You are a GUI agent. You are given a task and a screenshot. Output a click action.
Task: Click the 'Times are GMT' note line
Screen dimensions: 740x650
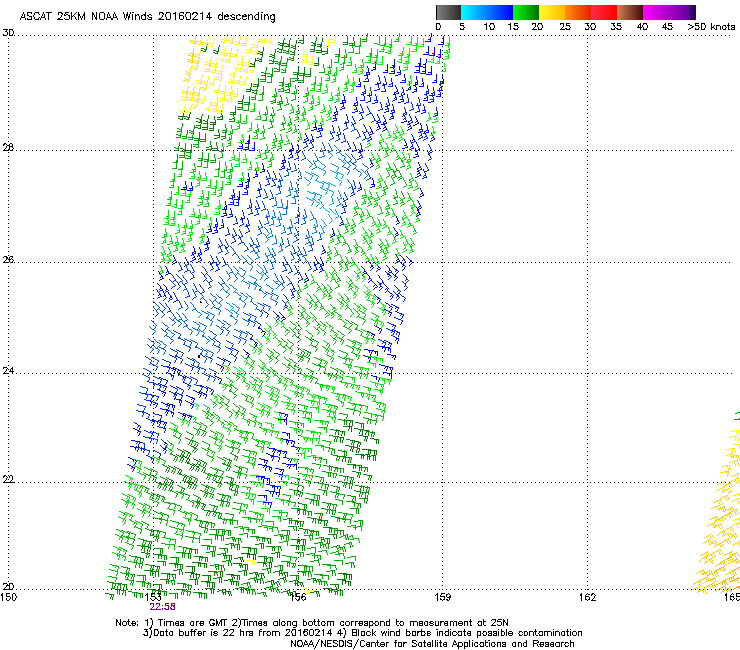[312, 623]
